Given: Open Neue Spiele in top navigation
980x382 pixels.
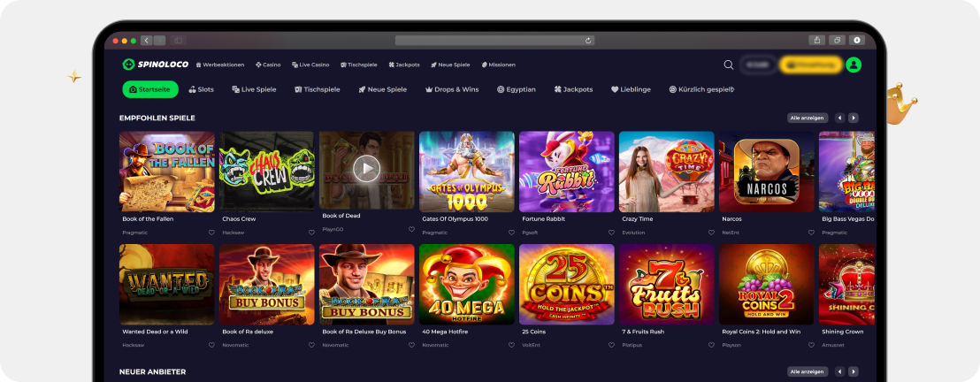Looking at the screenshot, I should coord(450,65).
